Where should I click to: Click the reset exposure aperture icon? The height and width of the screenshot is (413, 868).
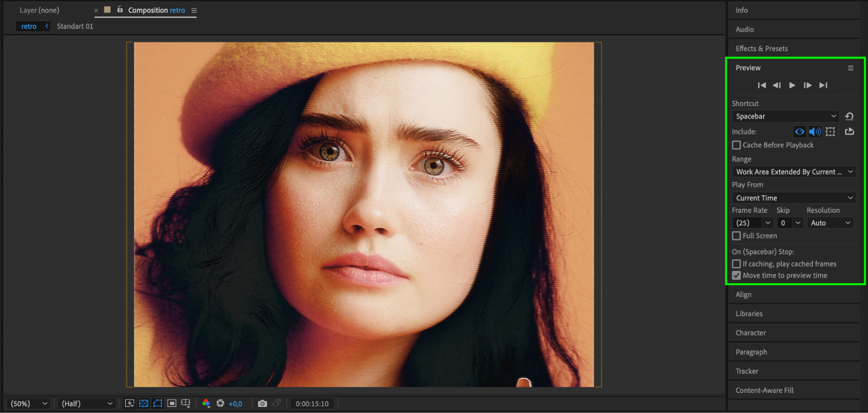pyautogui.click(x=221, y=403)
